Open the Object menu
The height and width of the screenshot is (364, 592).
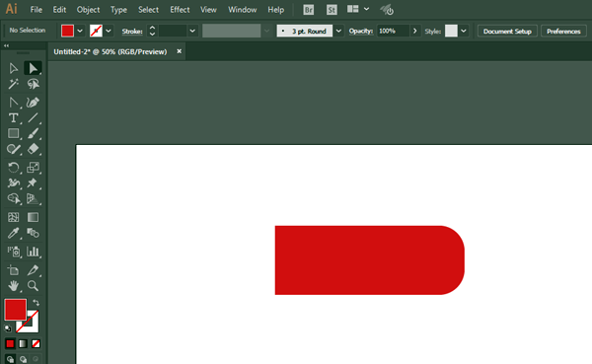point(89,10)
